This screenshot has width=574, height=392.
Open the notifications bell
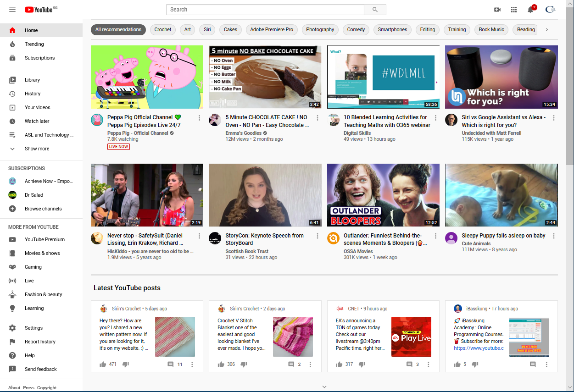point(531,10)
